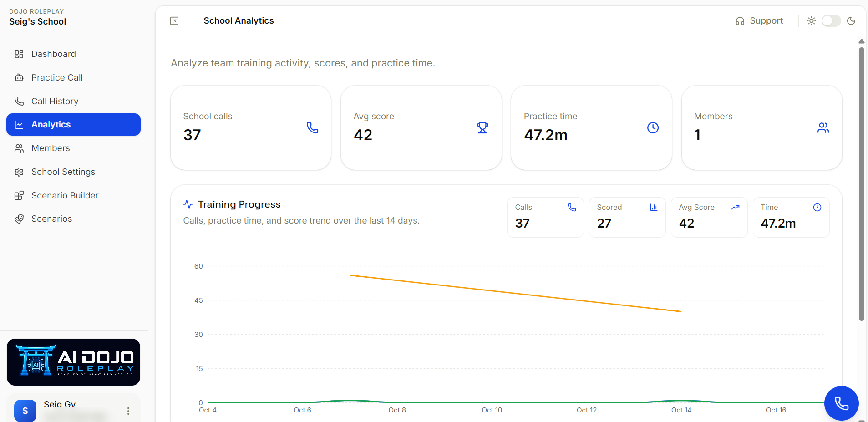Click the orange score trend line

click(515, 294)
